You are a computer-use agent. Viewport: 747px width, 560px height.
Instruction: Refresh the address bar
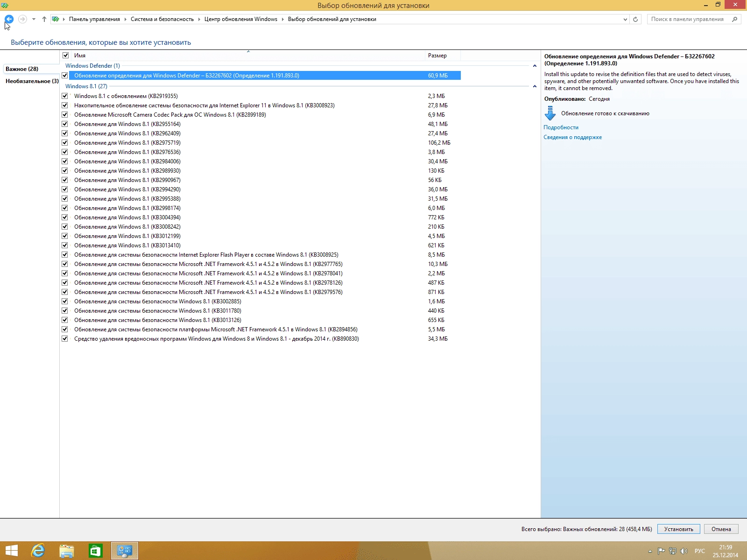click(635, 19)
